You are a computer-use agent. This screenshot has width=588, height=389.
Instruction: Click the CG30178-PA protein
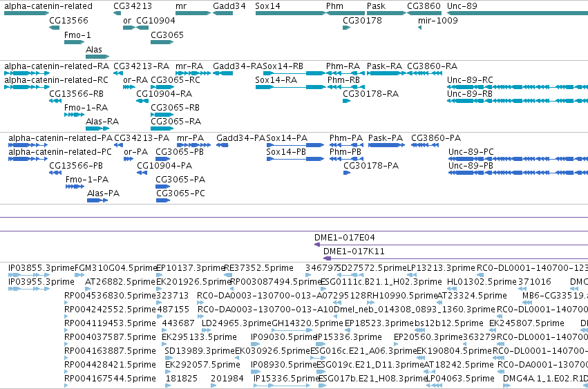(x=347, y=173)
